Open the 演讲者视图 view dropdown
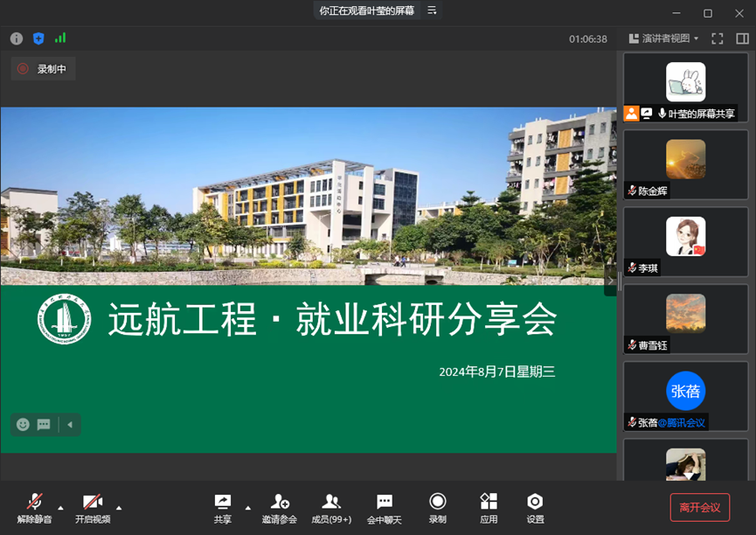Viewport: 756px width, 535px height. click(x=664, y=38)
